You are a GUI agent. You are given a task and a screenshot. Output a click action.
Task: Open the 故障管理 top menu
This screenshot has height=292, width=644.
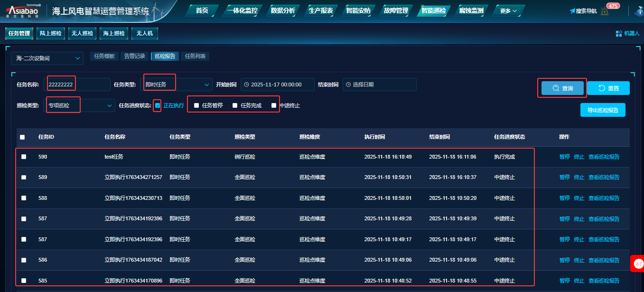(x=395, y=10)
